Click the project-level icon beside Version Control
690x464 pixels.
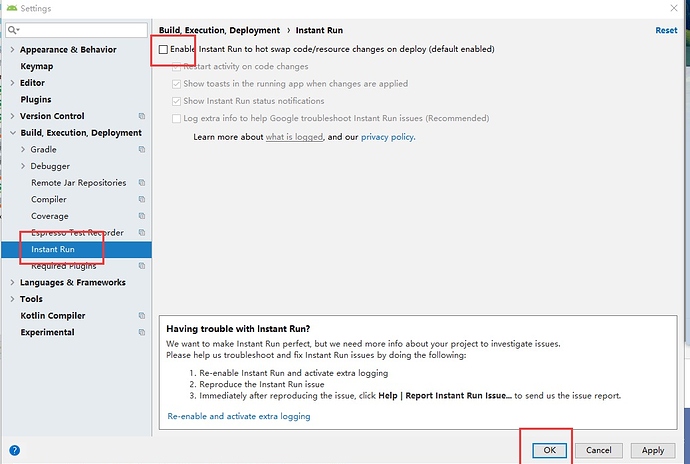coord(142,116)
